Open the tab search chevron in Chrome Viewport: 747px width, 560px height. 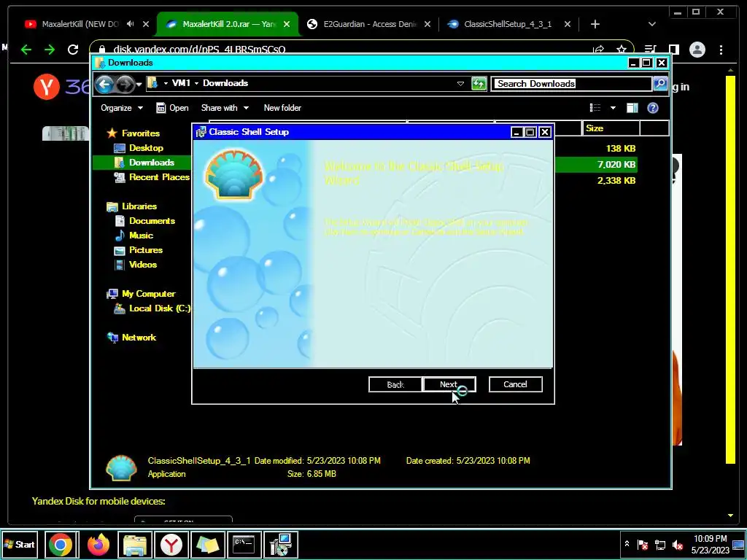[x=651, y=24]
